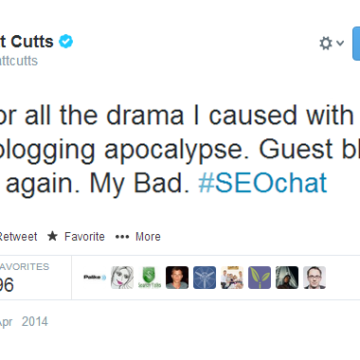Image resolution: width=360 pixels, height=360 pixels.
Task: Open the hooded figure avatar
Action: (x=287, y=277)
